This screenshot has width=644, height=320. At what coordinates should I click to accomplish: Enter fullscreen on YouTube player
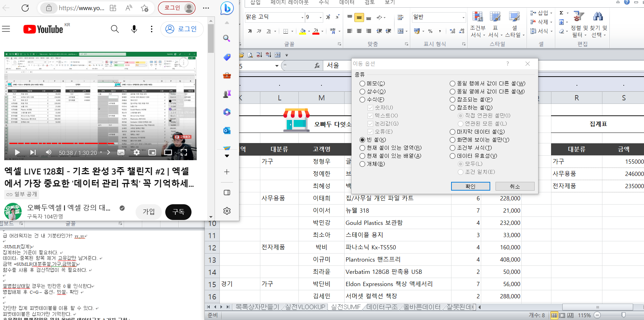tap(184, 152)
